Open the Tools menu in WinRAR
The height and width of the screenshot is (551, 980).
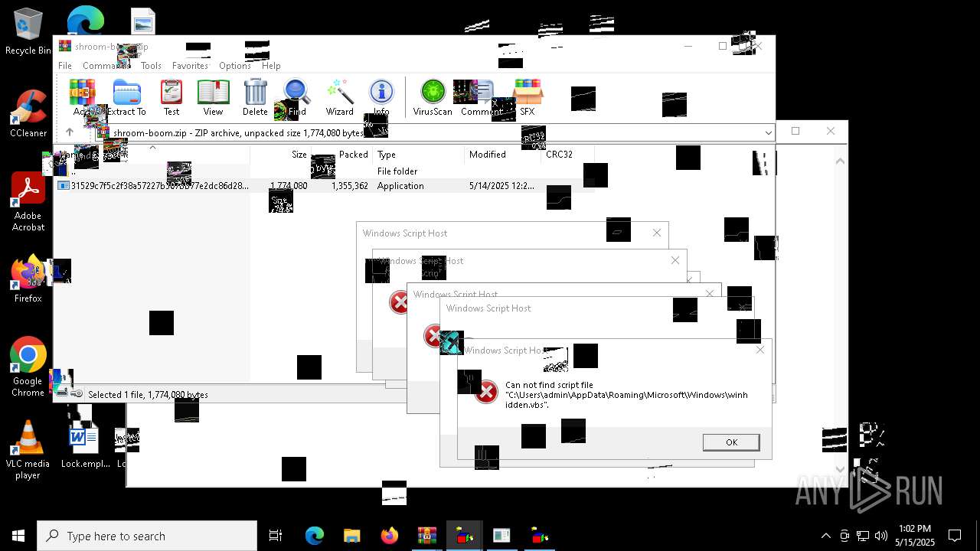point(151,66)
